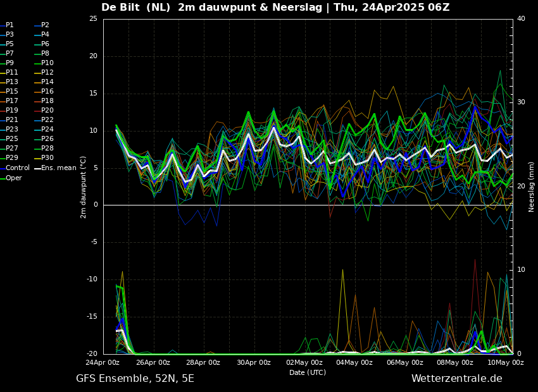Click the 2m dauwpunt (°C) axis label
The height and width of the screenshot is (392, 538).
[84, 187]
